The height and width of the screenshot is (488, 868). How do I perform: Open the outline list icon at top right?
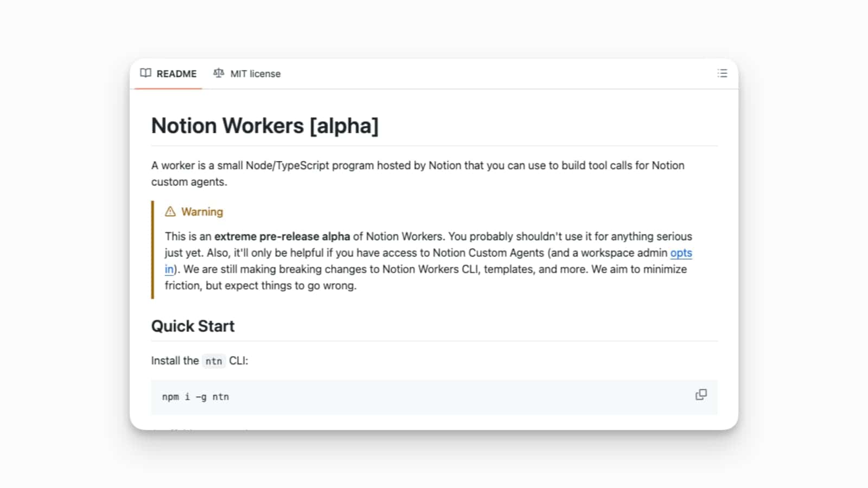[x=722, y=73]
